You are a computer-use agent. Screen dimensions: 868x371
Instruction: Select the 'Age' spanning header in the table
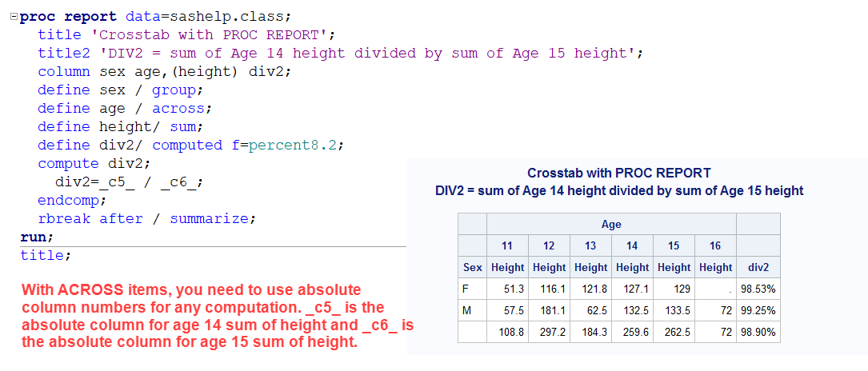(x=611, y=225)
